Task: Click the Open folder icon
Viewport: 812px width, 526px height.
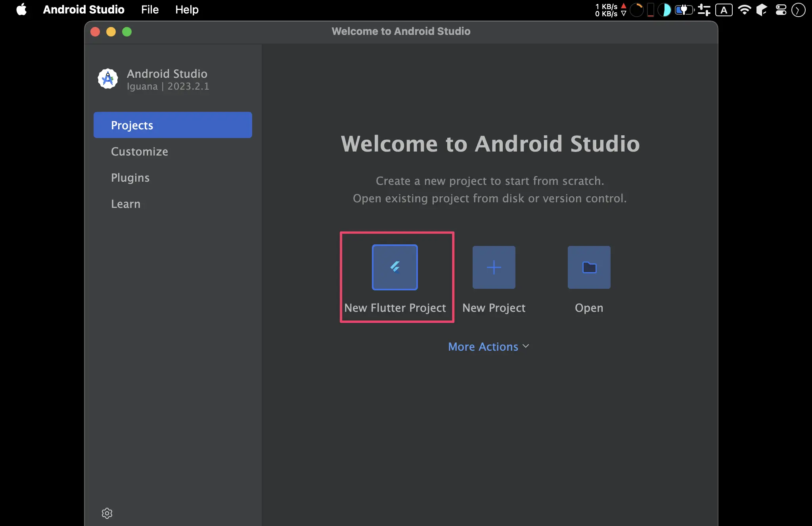Action: pyautogui.click(x=589, y=267)
